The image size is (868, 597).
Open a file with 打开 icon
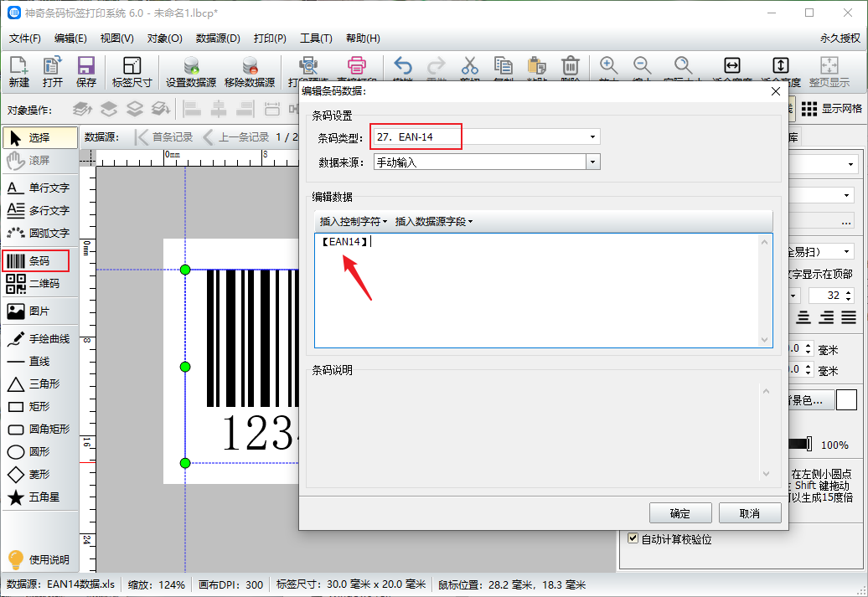click(x=53, y=72)
